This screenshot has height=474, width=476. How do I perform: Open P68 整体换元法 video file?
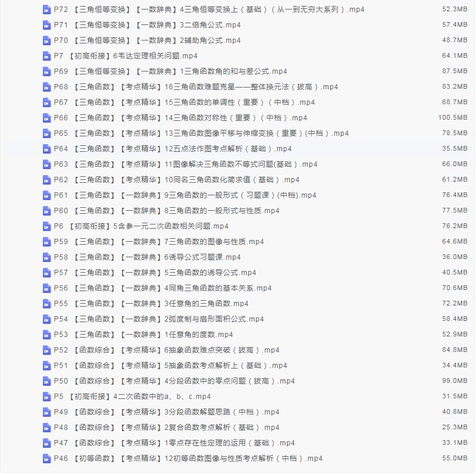tap(196, 87)
